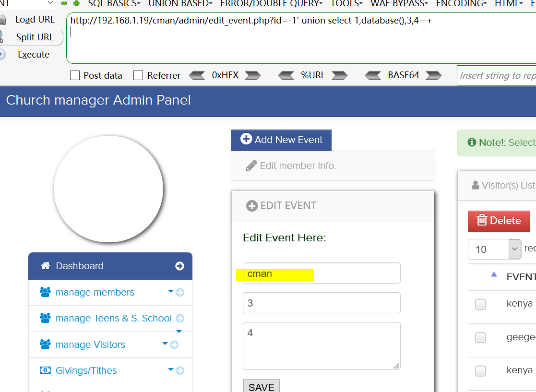Viewport: 536px width, 392px height.
Task: Click the Church manager Admin Panel title
Action: coord(98,100)
